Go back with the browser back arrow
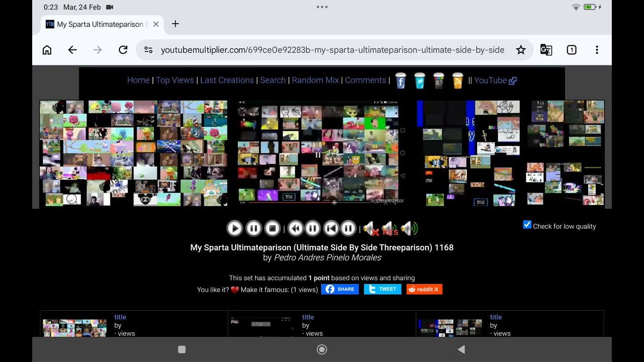Viewport: 644px width, 362px height. pyautogui.click(x=72, y=50)
